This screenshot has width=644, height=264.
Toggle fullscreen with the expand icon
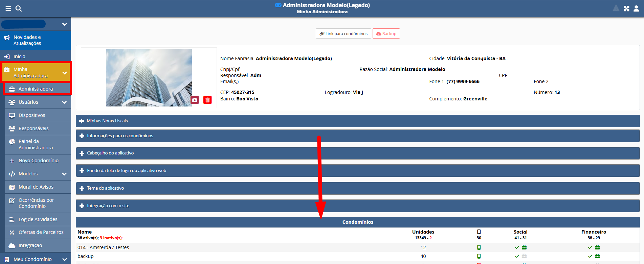point(626,8)
